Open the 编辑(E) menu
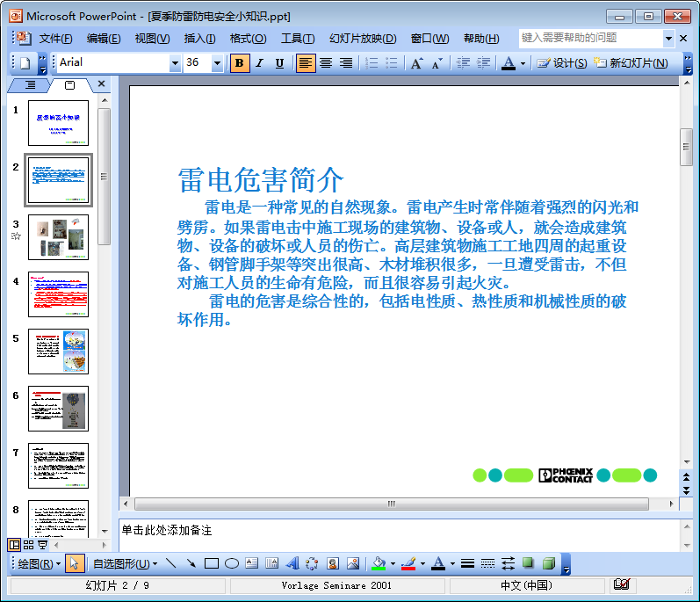Viewport: 700px width, 602px height. pos(104,39)
